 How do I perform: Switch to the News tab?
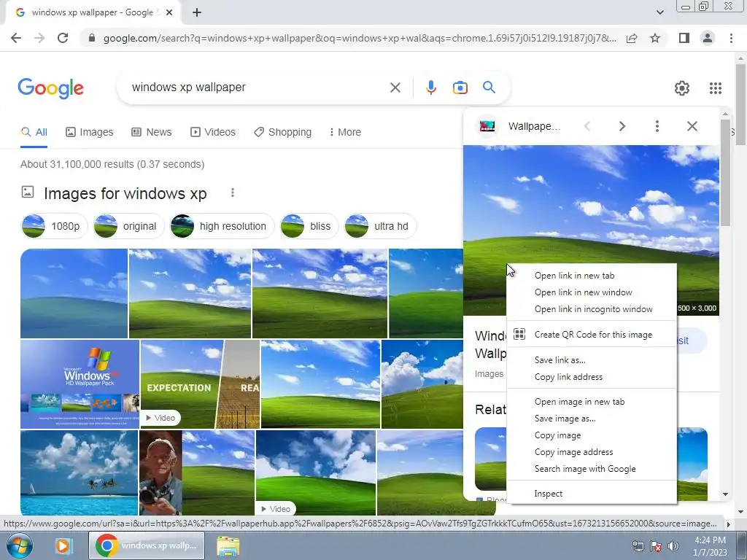coord(152,132)
